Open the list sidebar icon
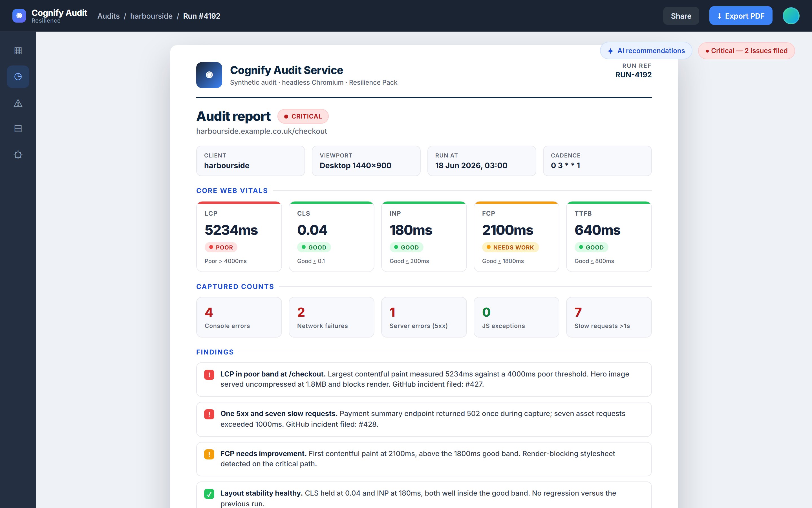The image size is (812, 508). click(x=18, y=129)
